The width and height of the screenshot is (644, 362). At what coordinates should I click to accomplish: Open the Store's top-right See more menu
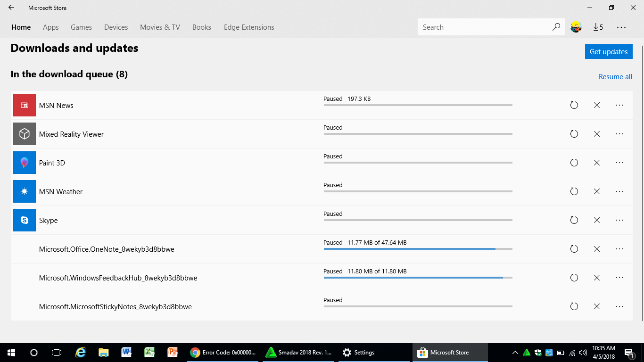click(621, 27)
